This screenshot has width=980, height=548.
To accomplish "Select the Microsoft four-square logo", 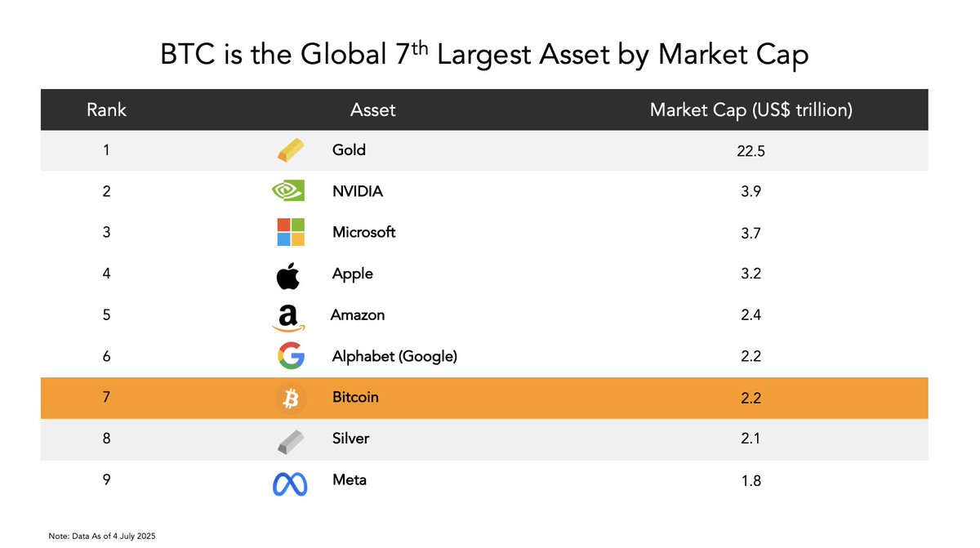I will (290, 232).
